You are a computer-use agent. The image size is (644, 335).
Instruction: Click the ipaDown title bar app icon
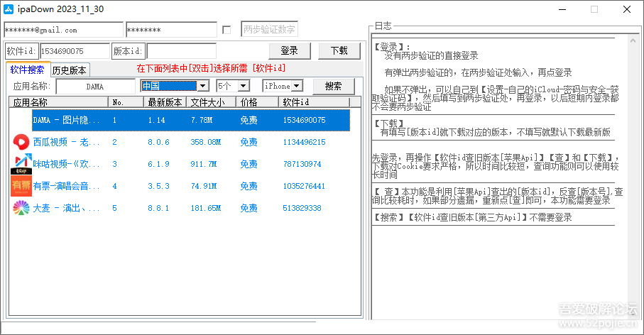[9, 9]
